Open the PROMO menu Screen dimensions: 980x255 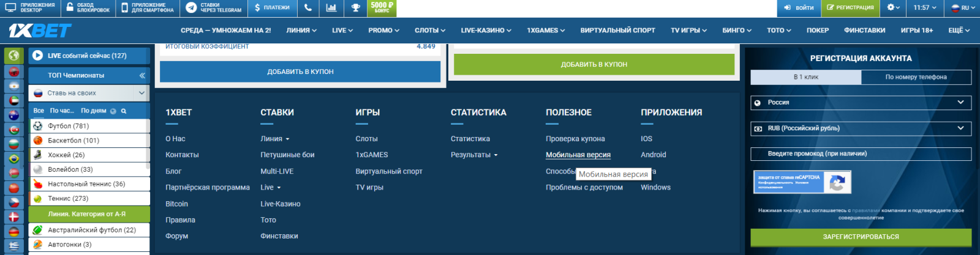(383, 30)
